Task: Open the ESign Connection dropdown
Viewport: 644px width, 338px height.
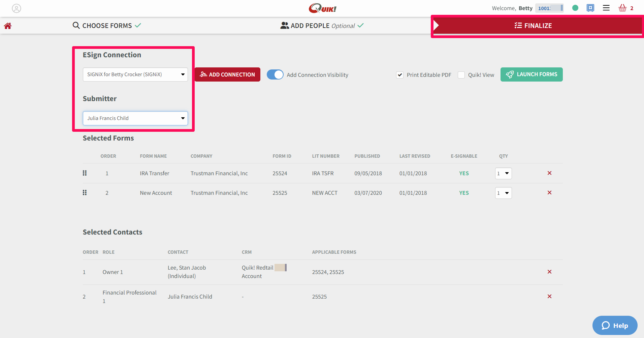Action: click(x=135, y=74)
